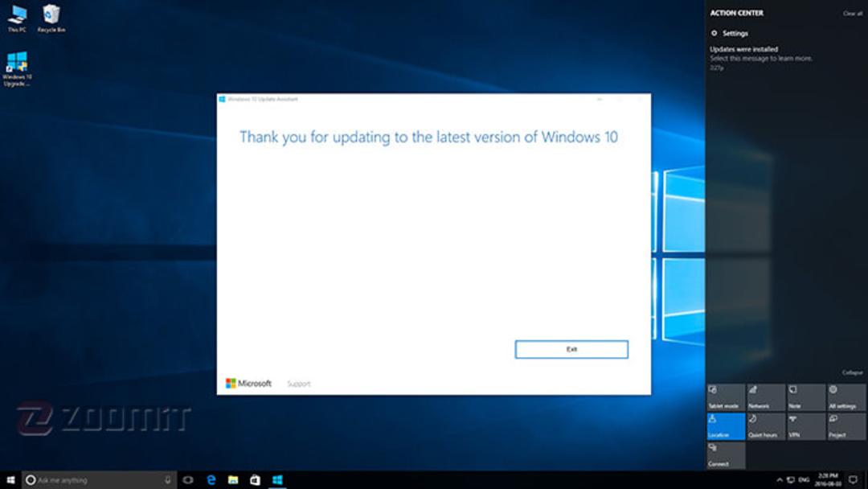Click the Windows 10 Update Assistant taskbar icon
The image size is (868, 489).
coord(277,480)
